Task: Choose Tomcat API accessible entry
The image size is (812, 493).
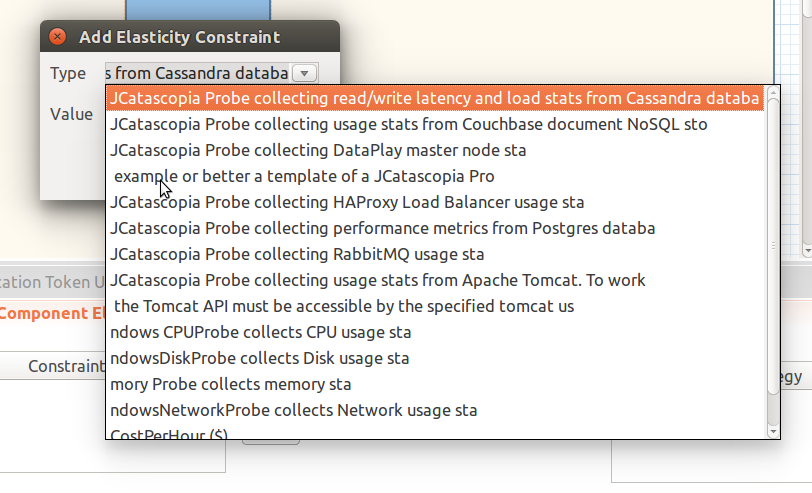Action: (x=344, y=307)
